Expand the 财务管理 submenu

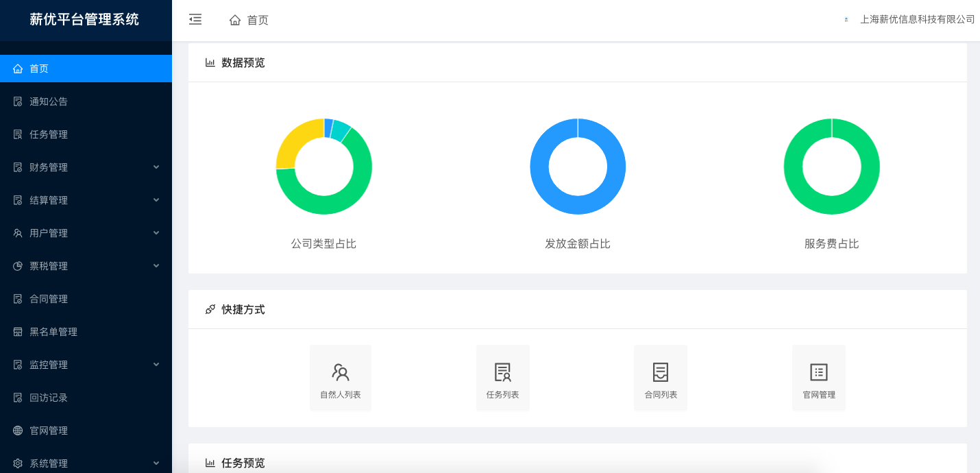(x=156, y=167)
